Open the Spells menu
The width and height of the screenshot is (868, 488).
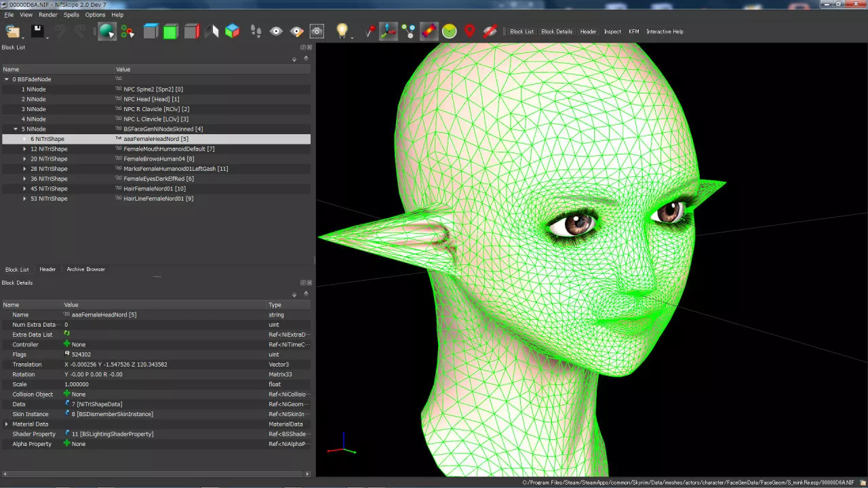click(71, 15)
